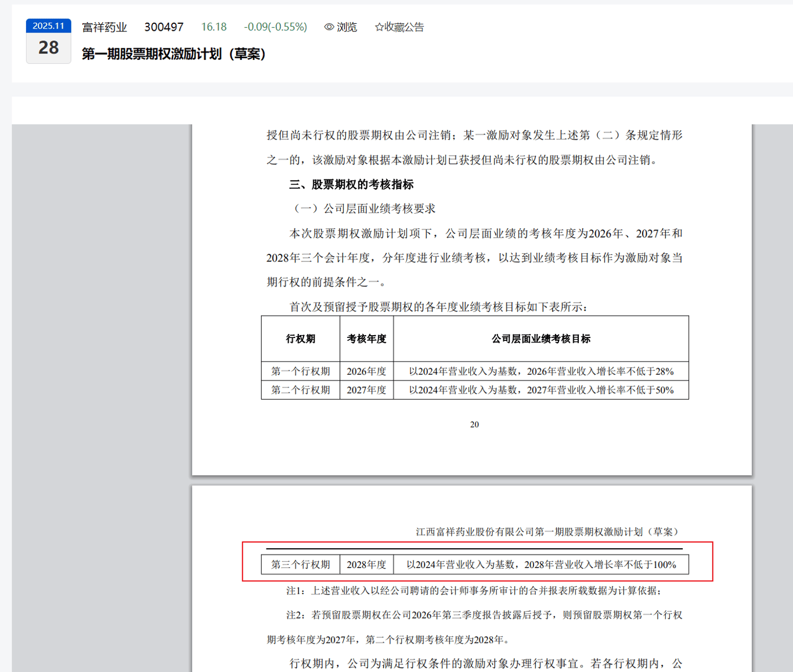793x672 pixels.
Task: Click the cell with growth target 28%
Action: pos(541,371)
